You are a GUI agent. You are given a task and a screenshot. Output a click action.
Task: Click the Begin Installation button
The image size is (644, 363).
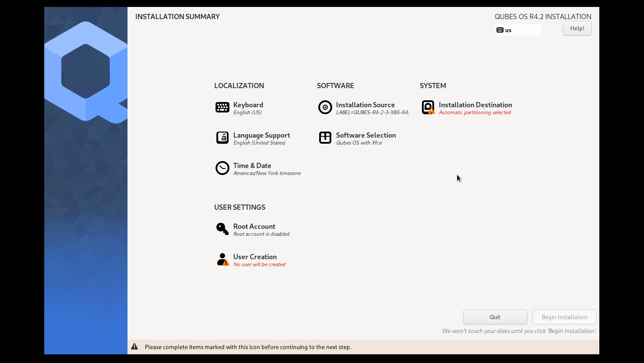[x=565, y=317]
